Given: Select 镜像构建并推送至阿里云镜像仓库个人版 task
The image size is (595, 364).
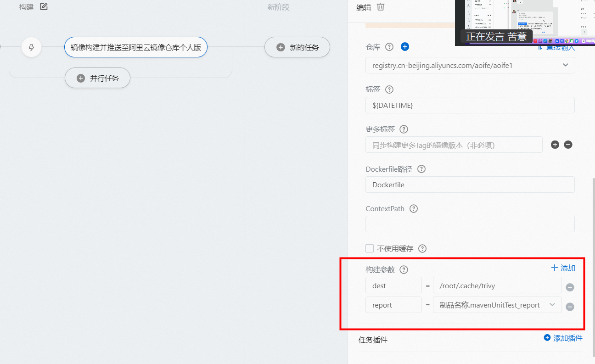Looking at the screenshot, I should 136,47.
